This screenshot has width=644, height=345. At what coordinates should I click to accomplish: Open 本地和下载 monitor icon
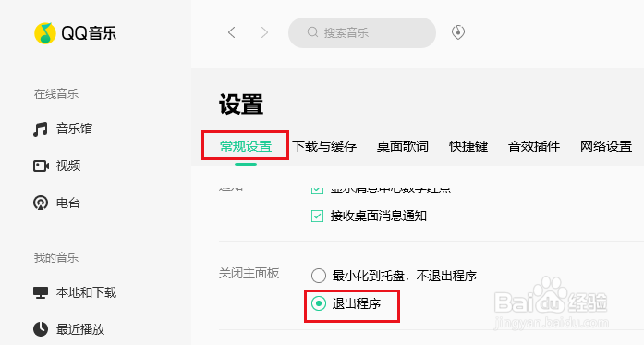click(x=41, y=292)
